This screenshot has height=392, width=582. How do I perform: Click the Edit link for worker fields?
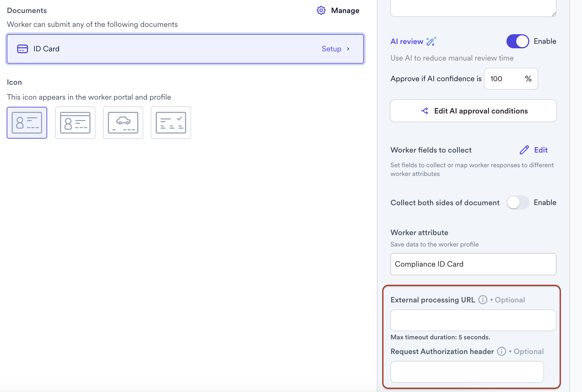tap(541, 150)
